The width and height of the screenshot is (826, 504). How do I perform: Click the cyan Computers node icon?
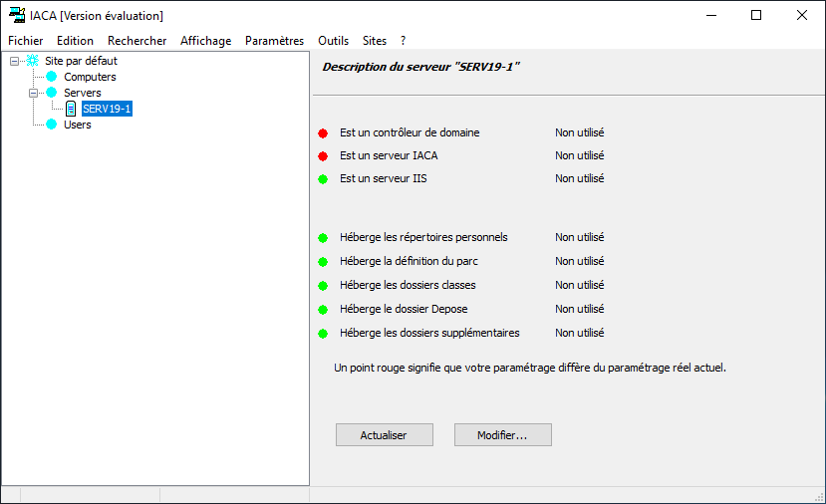tap(51, 77)
